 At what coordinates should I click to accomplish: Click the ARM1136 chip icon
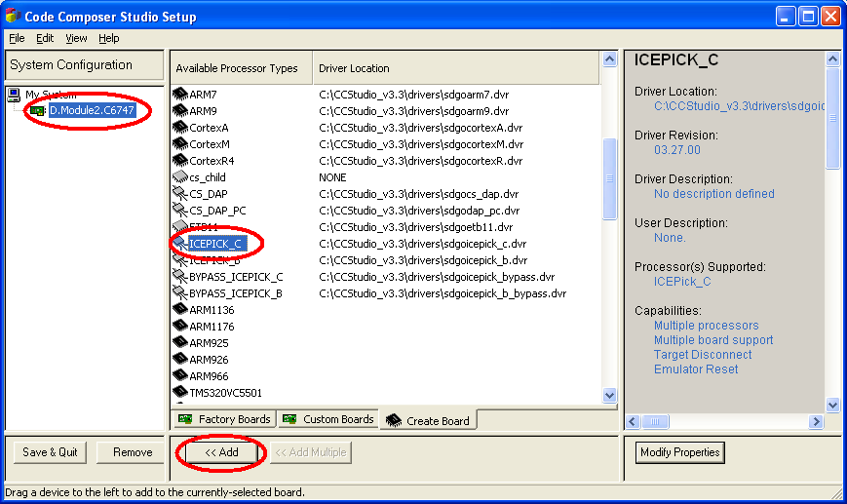(x=180, y=310)
